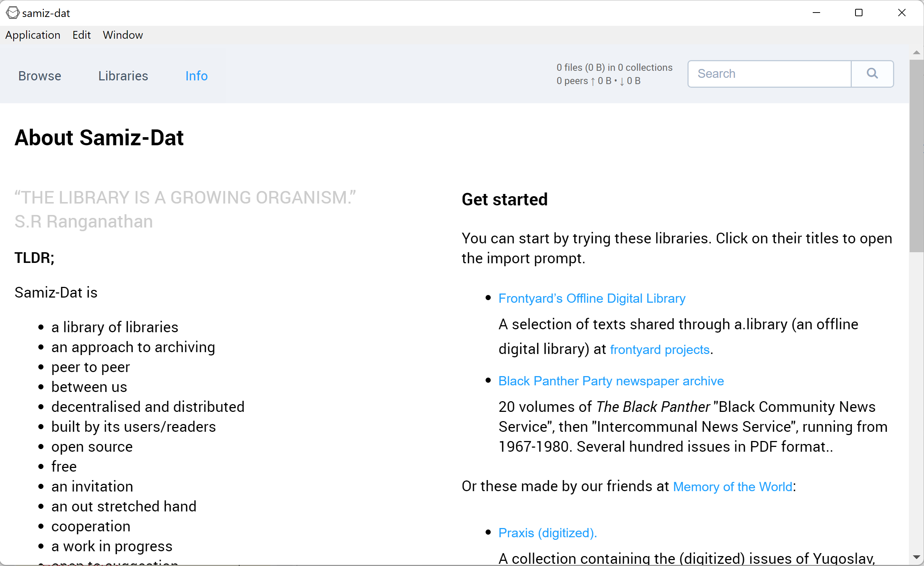Open the Memory of the World link
The width and height of the screenshot is (924, 566).
tap(732, 486)
